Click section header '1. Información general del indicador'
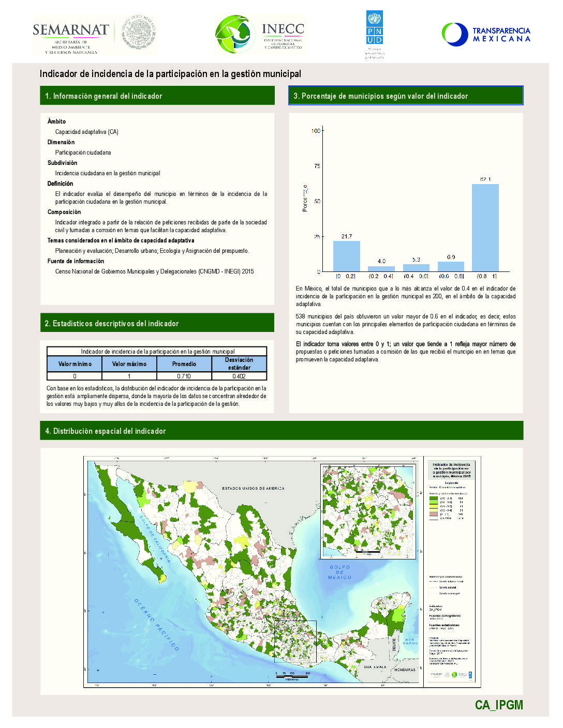This screenshot has height=728, width=563. 157,96
